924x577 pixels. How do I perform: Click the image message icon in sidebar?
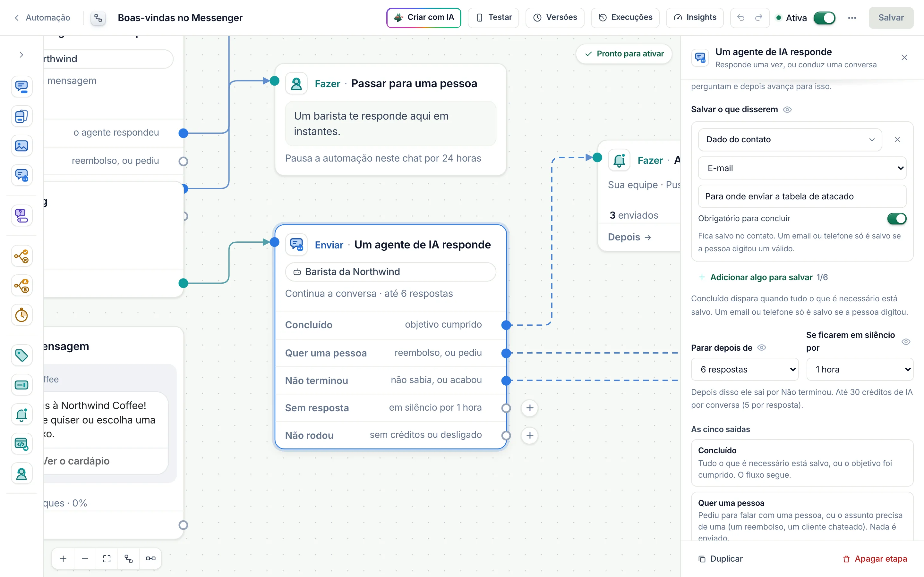[x=21, y=146]
